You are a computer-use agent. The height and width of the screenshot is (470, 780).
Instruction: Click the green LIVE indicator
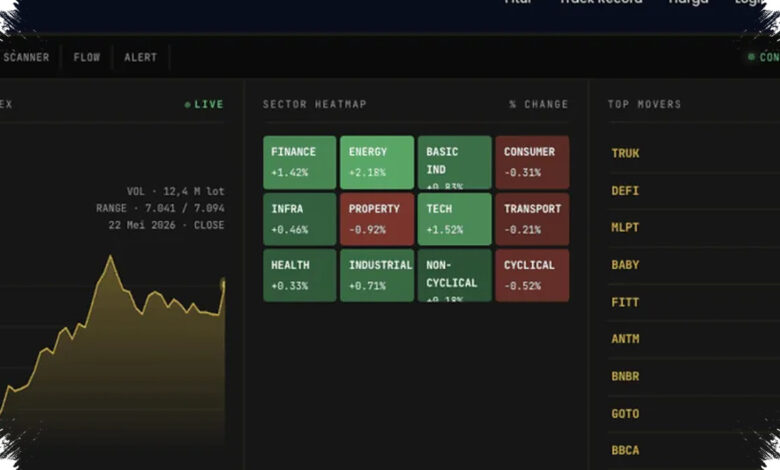tap(204, 104)
